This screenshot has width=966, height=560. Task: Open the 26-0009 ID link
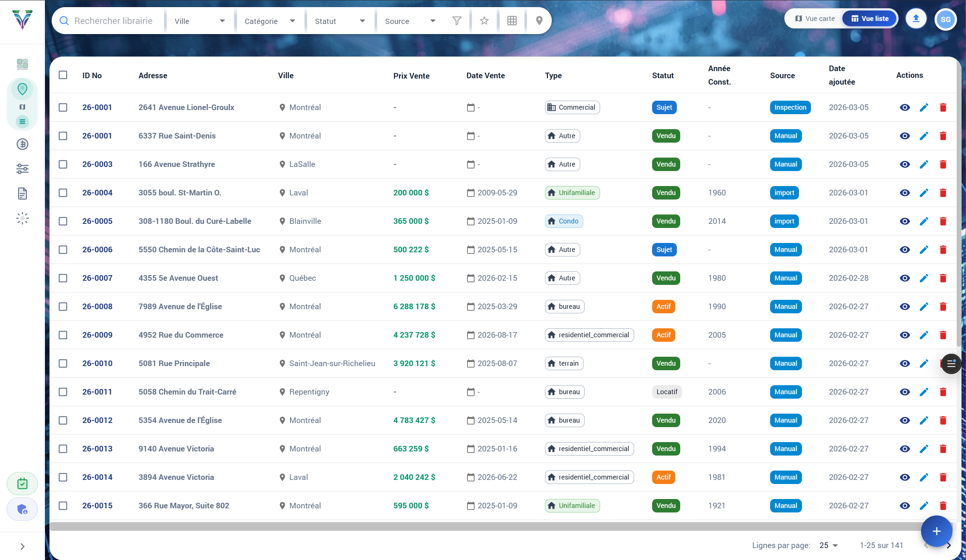coord(97,335)
